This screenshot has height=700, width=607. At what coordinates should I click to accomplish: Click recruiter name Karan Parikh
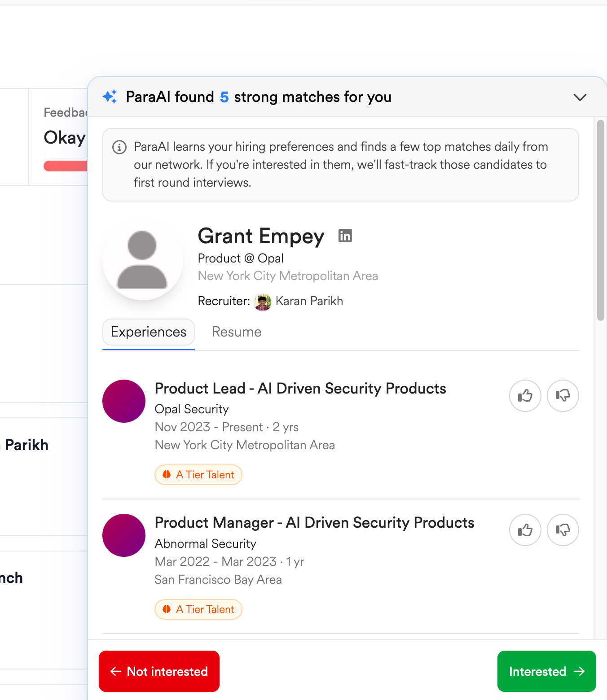(309, 301)
